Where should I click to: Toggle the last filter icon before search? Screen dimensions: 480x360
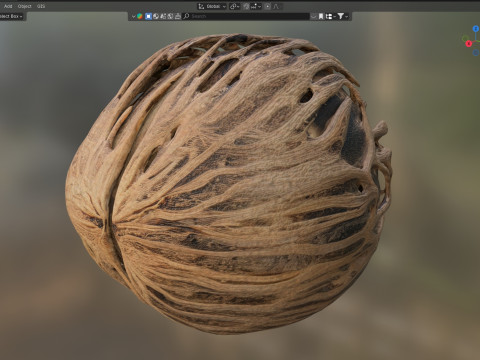178,16
